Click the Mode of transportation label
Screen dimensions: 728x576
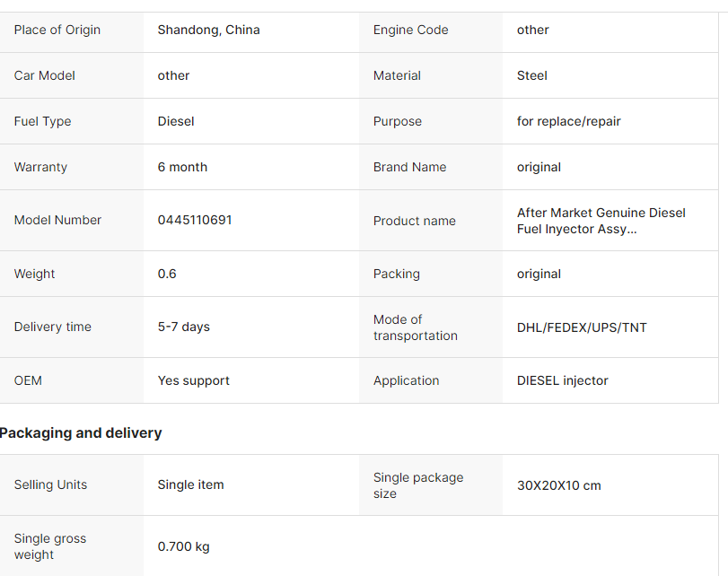click(415, 327)
